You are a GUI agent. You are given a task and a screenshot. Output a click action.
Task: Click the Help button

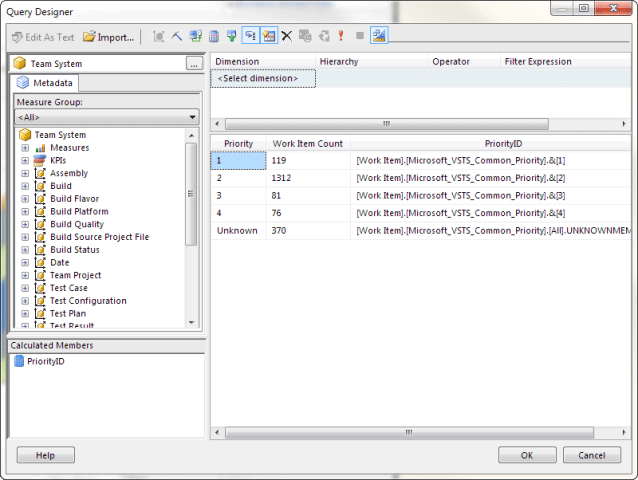[45, 455]
